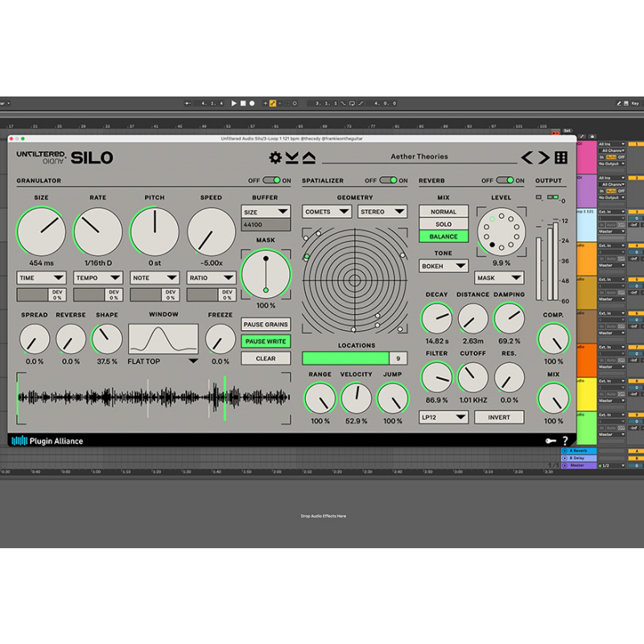This screenshot has width=644, height=644.
Task: Open the FLAT TOP window shape dropdown
Action: (x=163, y=361)
